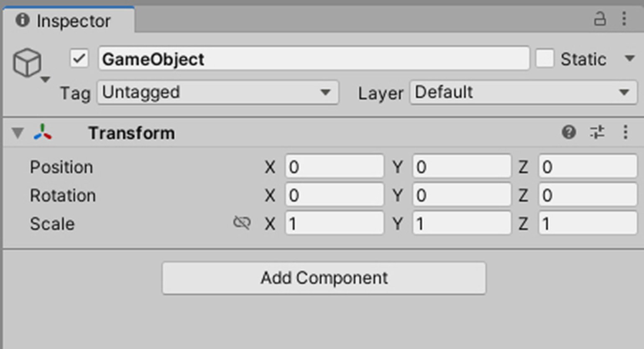Enable the Static checkbox
Screen dimensions: 644x349
click(x=545, y=59)
